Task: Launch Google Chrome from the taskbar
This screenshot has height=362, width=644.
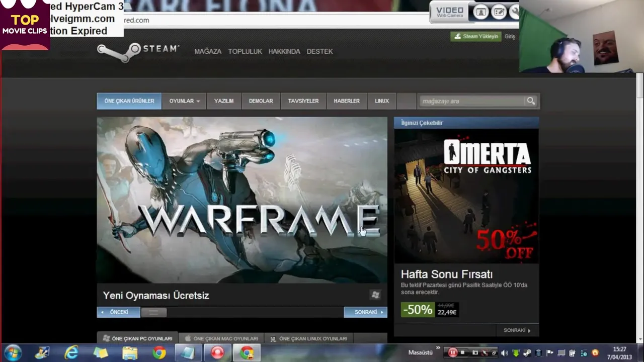Action: (x=159, y=353)
